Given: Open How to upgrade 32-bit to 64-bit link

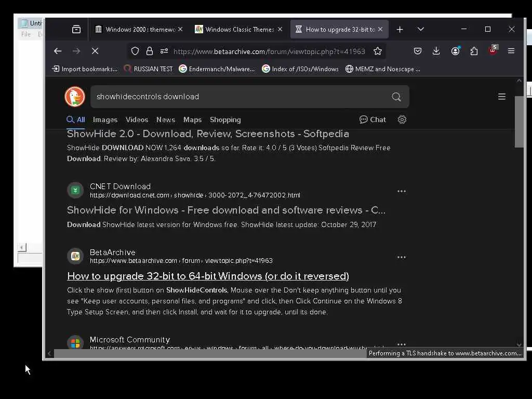Looking at the screenshot, I should tap(208, 276).
